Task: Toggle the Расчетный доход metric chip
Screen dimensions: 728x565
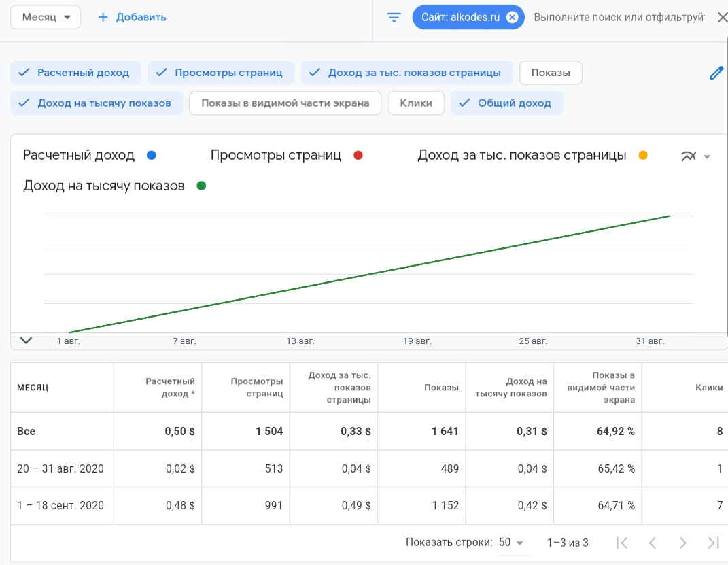Action: 75,73
